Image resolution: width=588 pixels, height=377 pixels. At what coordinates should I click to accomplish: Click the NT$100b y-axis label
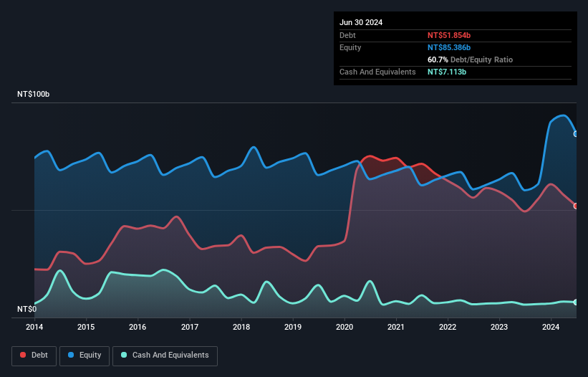tap(34, 94)
